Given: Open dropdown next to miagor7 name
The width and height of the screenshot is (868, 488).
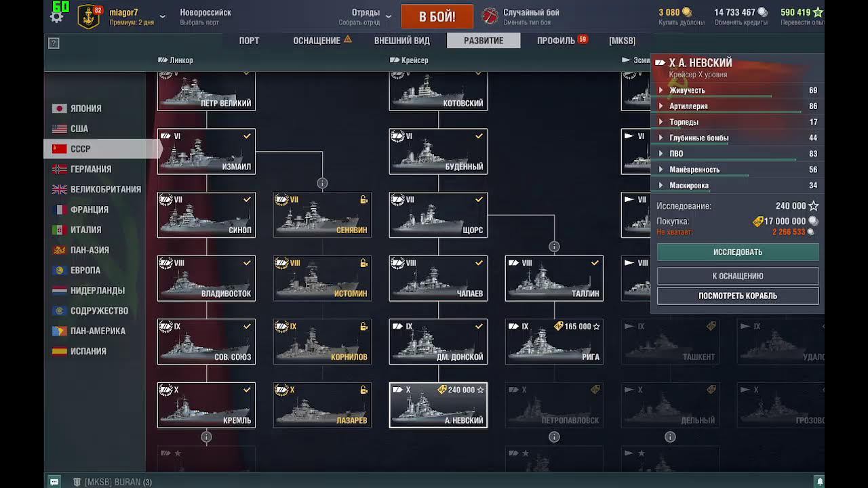Looking at the screenshot, I should [x=162, y=17].
